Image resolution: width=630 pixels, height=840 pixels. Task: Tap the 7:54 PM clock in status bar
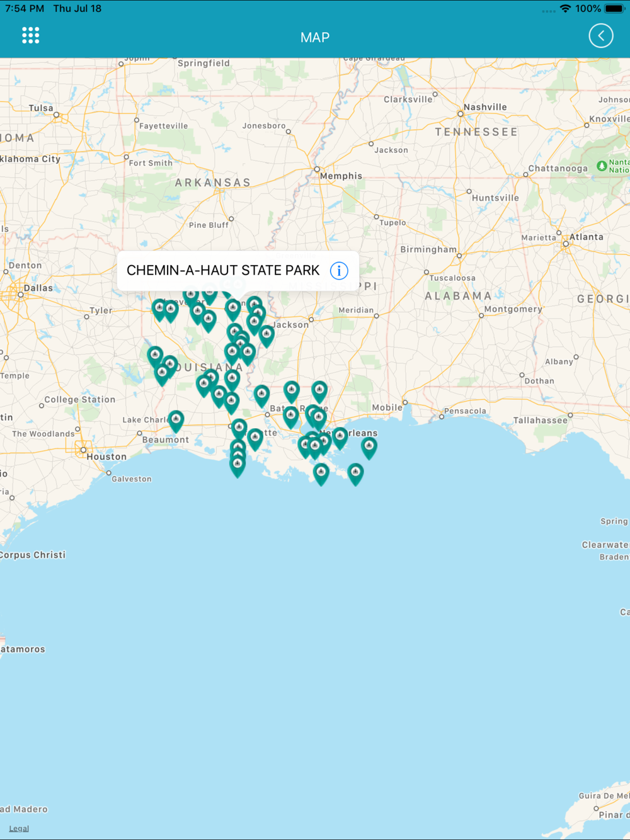25,8
